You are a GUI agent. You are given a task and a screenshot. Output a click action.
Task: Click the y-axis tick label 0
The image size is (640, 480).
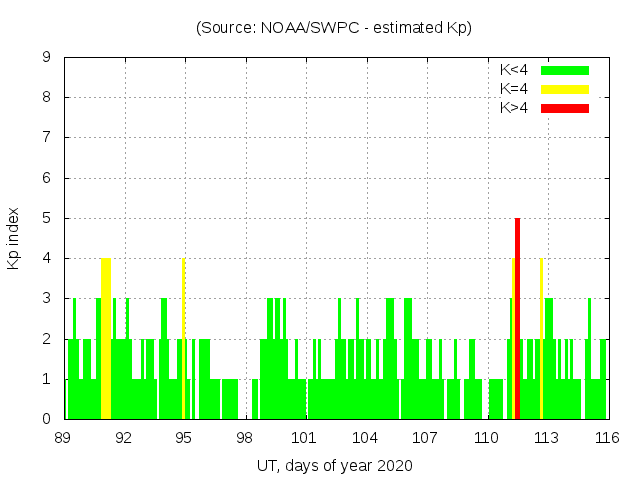tap(47, 419)
